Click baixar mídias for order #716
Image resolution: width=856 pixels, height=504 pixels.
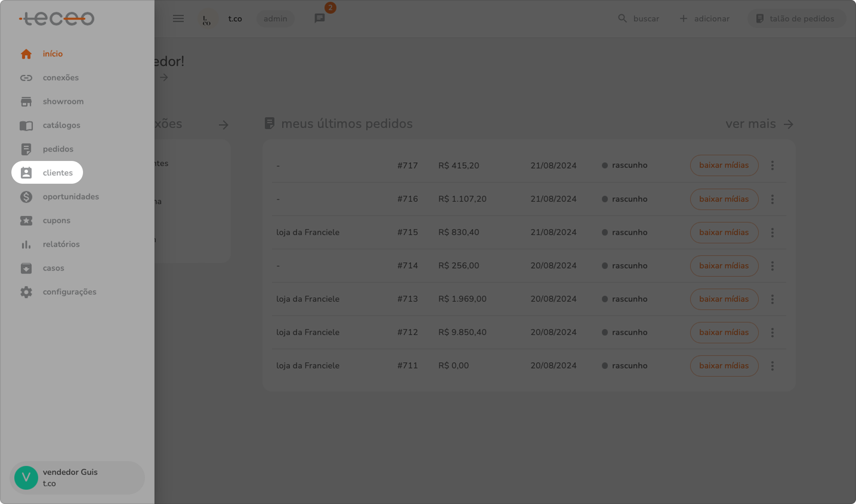coord(724,199)
